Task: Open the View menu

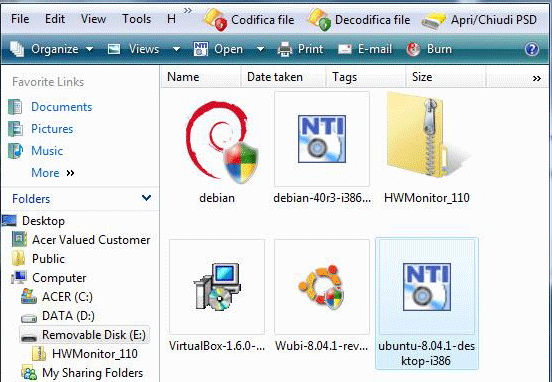Action: [x=93, y=19]
